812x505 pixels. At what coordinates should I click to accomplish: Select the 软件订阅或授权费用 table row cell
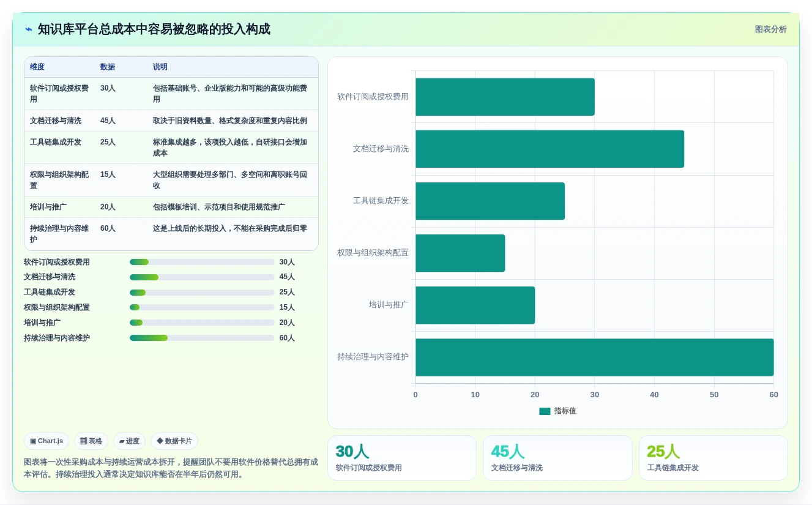point(59,94)
